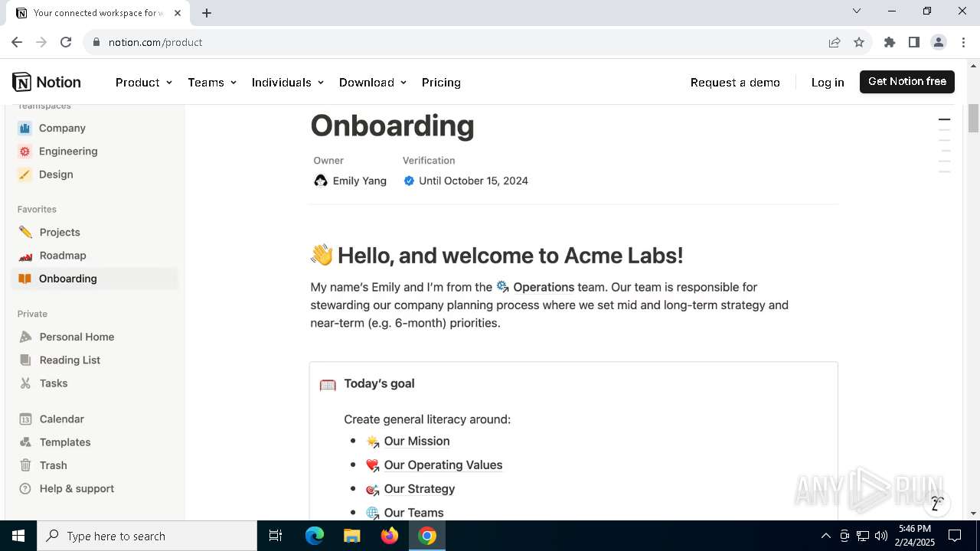Viewport: 980px width, 551px height.
Task: Click the blue verification badge icon
Action: tap(409, 181)
